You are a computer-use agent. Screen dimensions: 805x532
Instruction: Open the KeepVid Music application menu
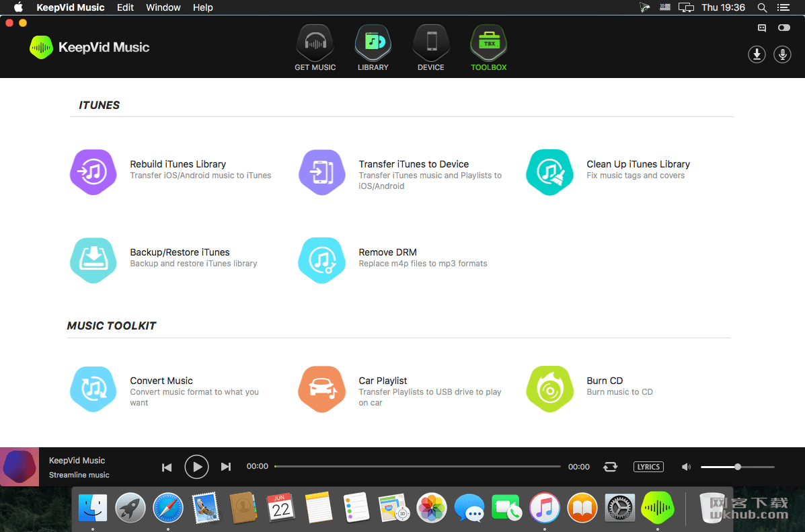71,7
